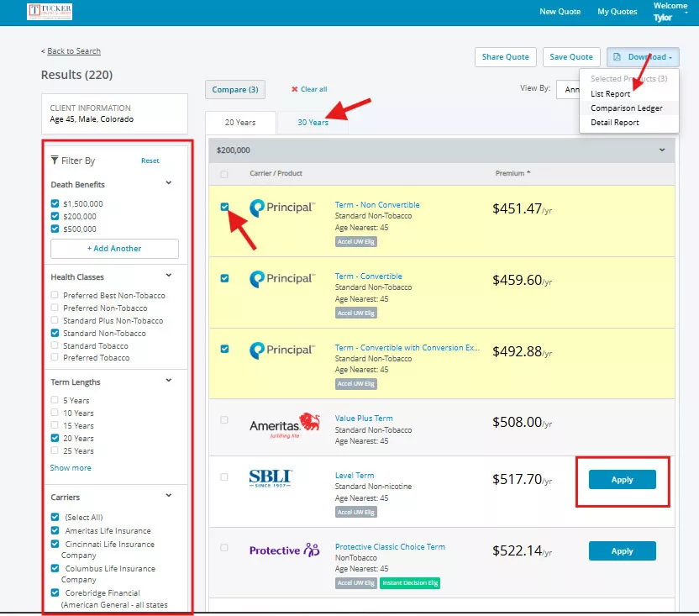Choose Comparison Ledger from Download menu
Viewport: 699px width, 616px height.
[x=626, y=108]
